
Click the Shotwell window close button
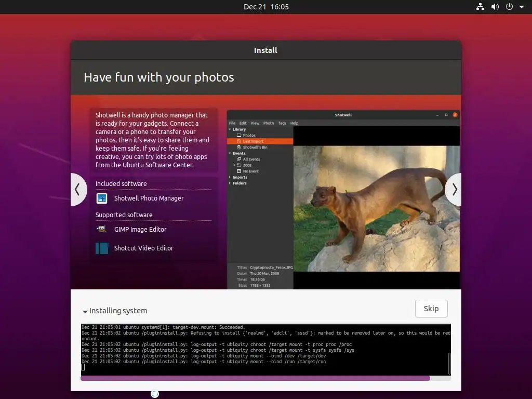[455, 115]
